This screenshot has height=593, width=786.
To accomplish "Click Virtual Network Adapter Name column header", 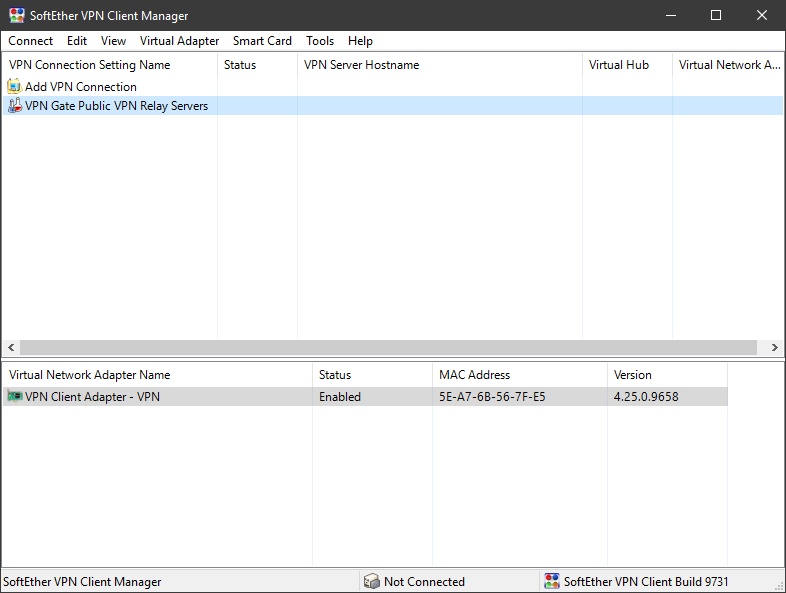I will [157, 374].
